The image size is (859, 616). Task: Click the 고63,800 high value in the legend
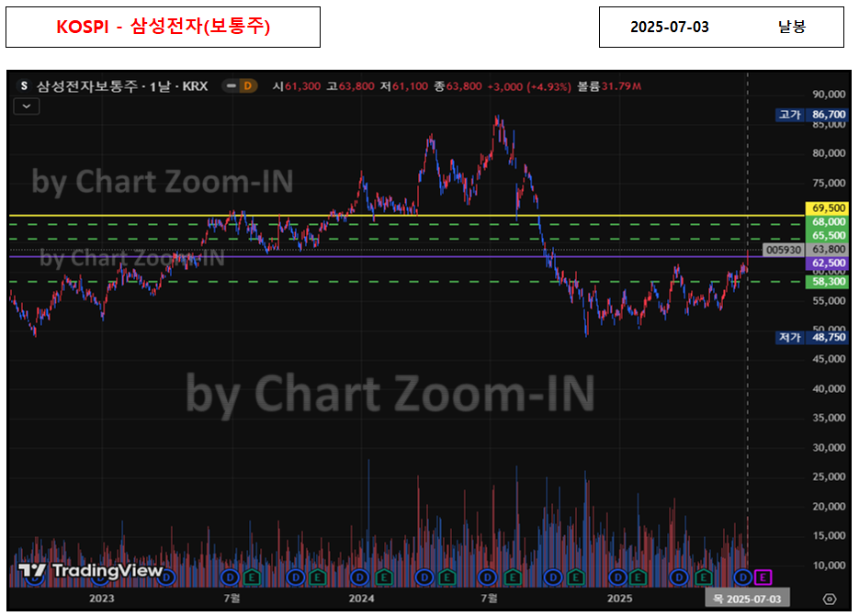pos(351,86)
